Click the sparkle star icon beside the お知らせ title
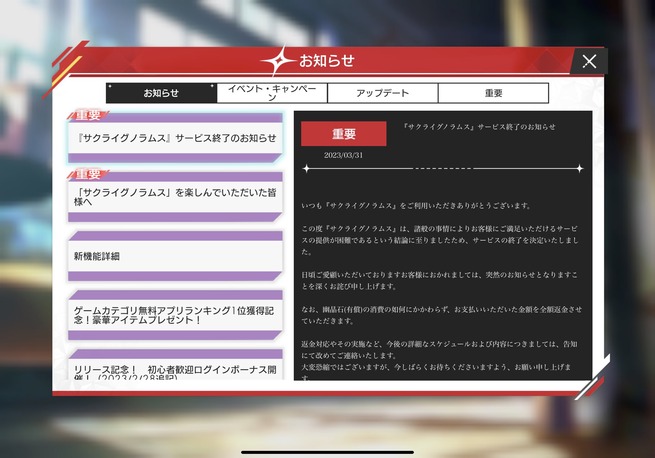The height and width of the screenshot is (458, 655). pos(278,61)
